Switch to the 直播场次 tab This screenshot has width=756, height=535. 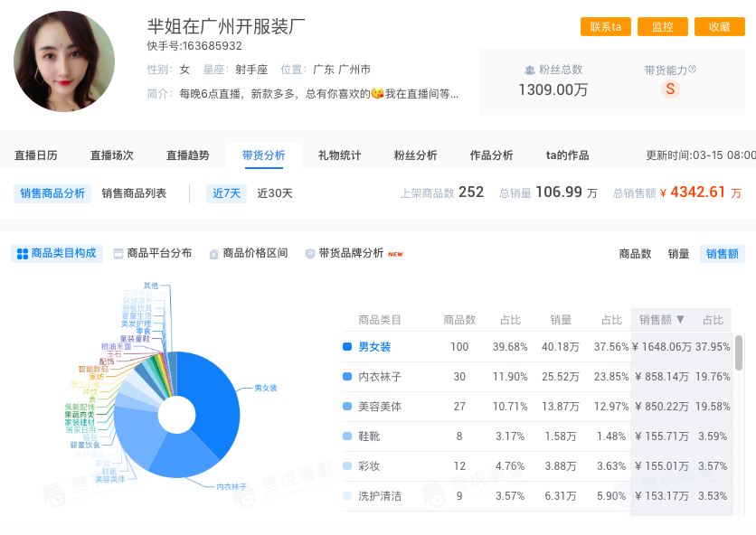point(112,155)
